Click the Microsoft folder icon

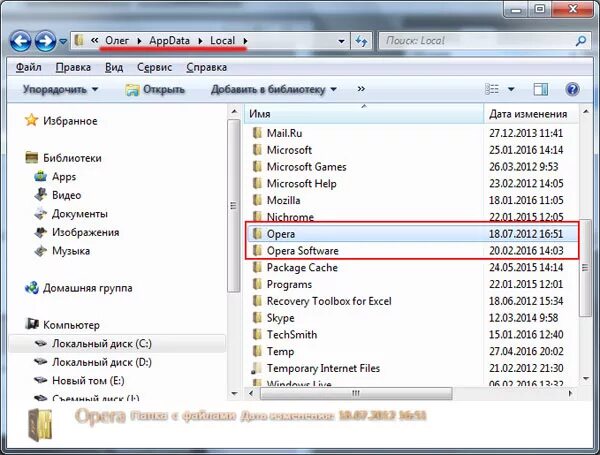coord(257,150)
